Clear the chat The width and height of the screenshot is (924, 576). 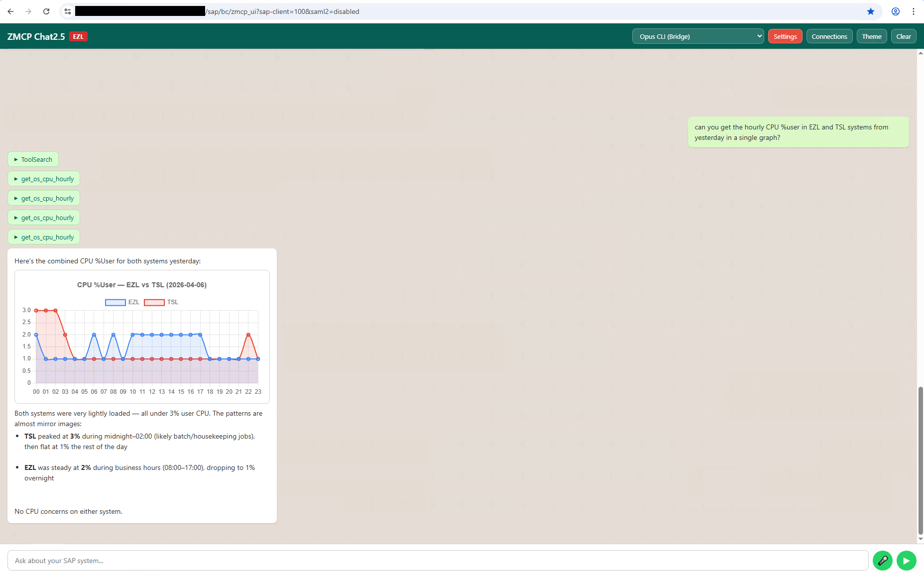[904, 36]
